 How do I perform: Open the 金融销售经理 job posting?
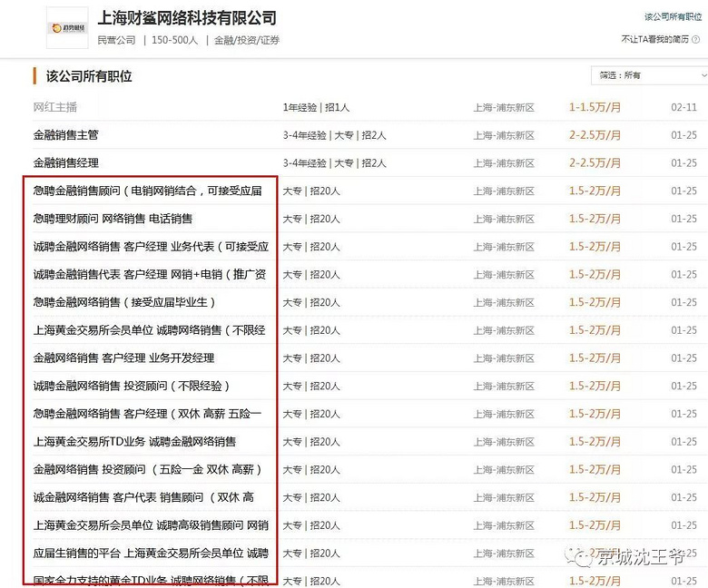(x=66, y=163)
